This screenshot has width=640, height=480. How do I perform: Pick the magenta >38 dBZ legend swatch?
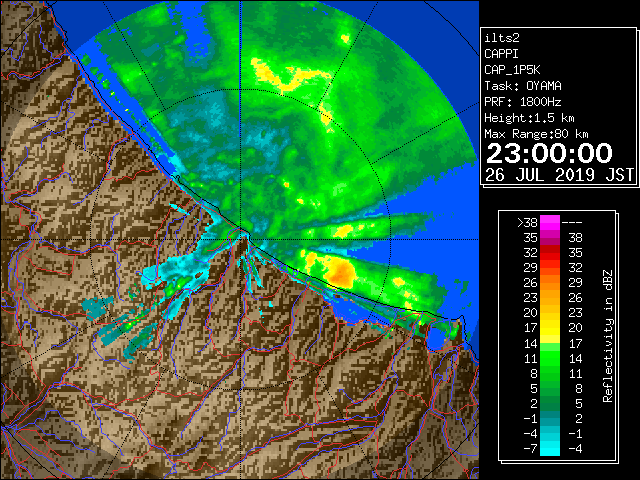549,223
